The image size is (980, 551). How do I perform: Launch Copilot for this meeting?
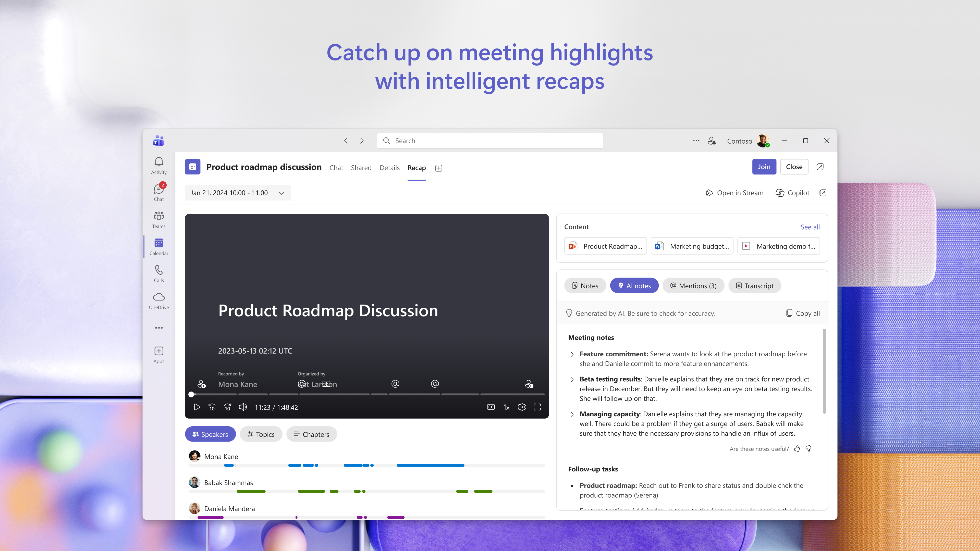[x=792, y=193]
